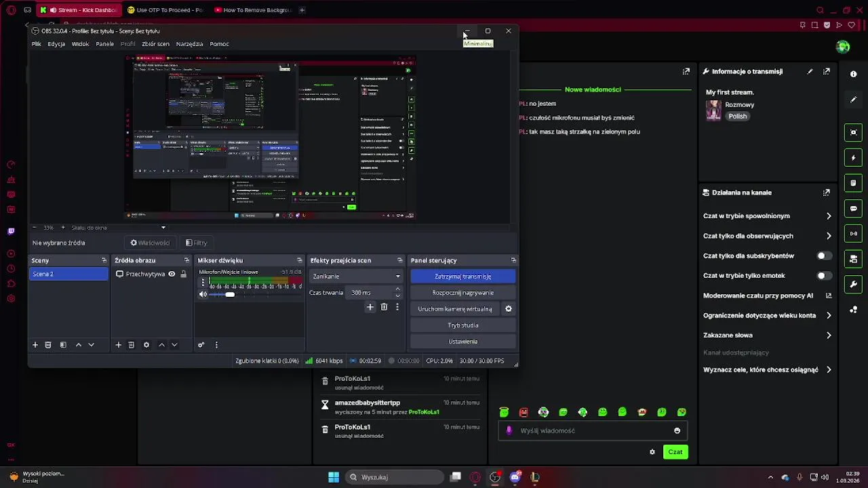Toggle lock on Przechwytywanie source
This screenshot has width=868, height=488.
(x=183, y=274)
